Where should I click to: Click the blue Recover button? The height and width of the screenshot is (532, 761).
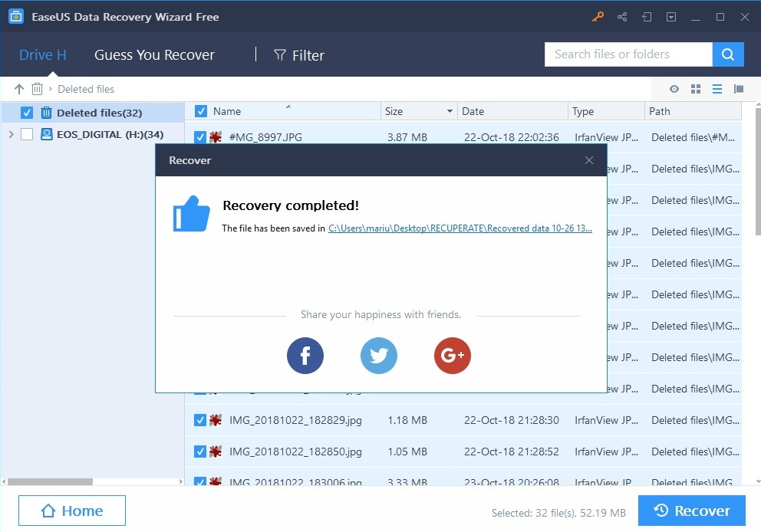click(x=692, y=511)
